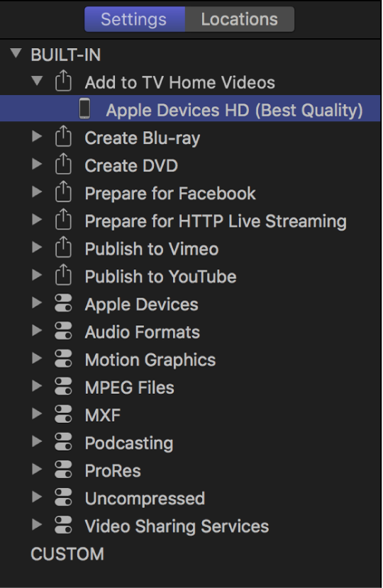Select the CUSTOM section heading
This screenshot has height=588, width=383.
click(x=67, y=554)
